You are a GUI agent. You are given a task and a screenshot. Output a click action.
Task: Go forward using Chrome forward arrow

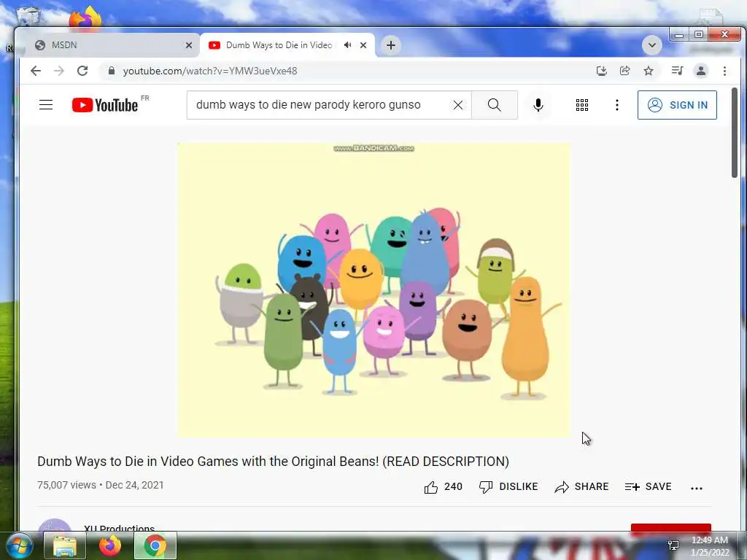pos(59,71)
